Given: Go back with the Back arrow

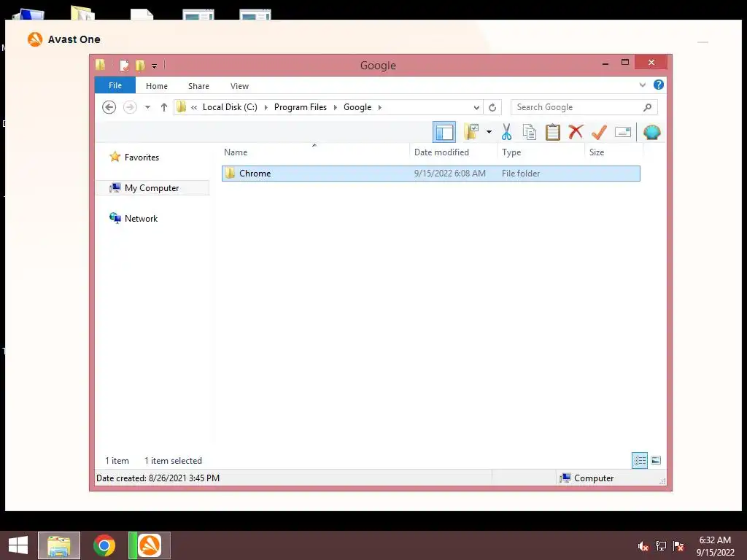Looking at the screenshot, I should click(109, 107).
